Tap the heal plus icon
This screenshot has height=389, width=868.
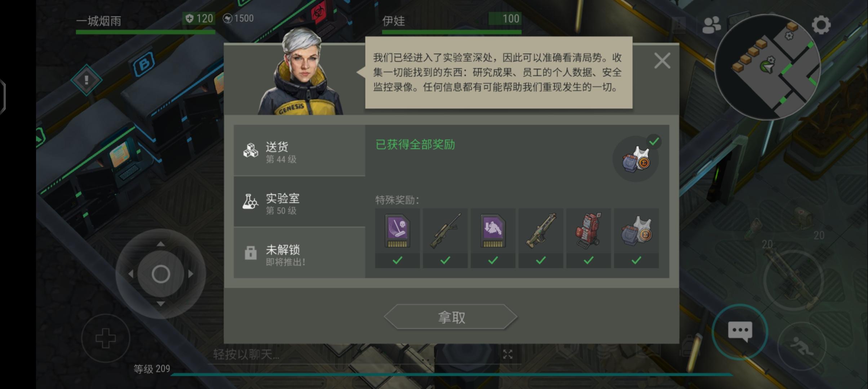[x=106, y=338]
